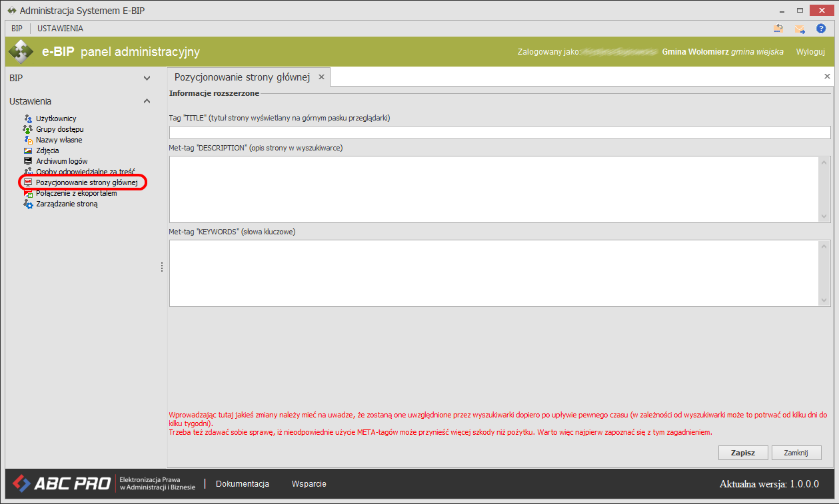Select Pozycjonowanie strony głównej in sidebar
Viewport: 839px width, 504px height.
pos(87,182)
